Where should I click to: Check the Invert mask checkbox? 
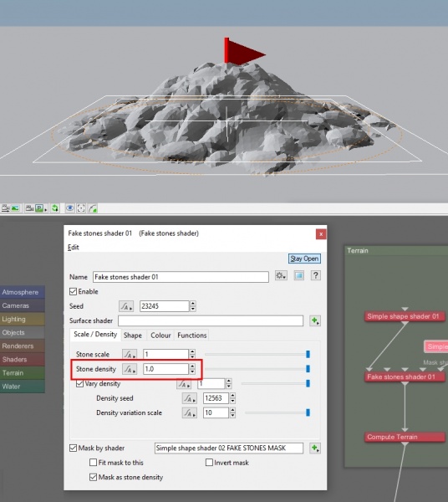(x=209, y=463)
